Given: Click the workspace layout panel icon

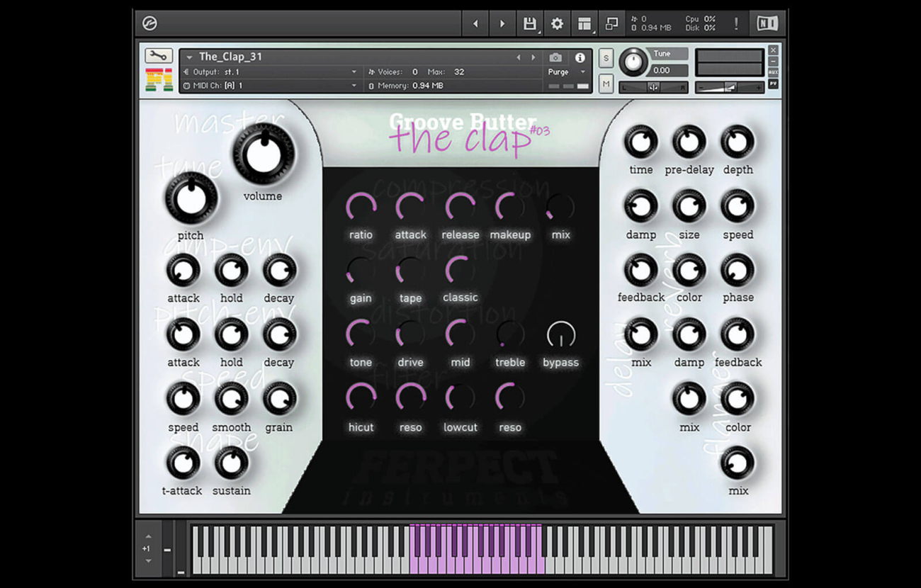Looking at the screenshot, I should [x=584, y=23].
